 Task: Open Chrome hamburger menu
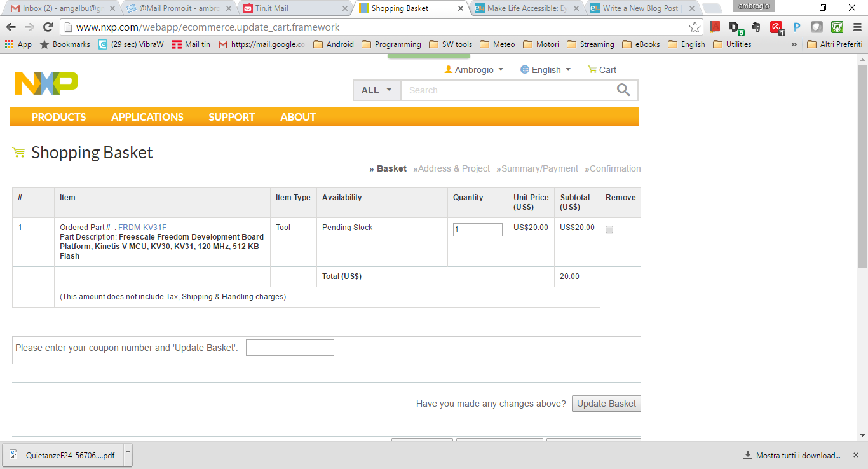click(x=857, y=27)
